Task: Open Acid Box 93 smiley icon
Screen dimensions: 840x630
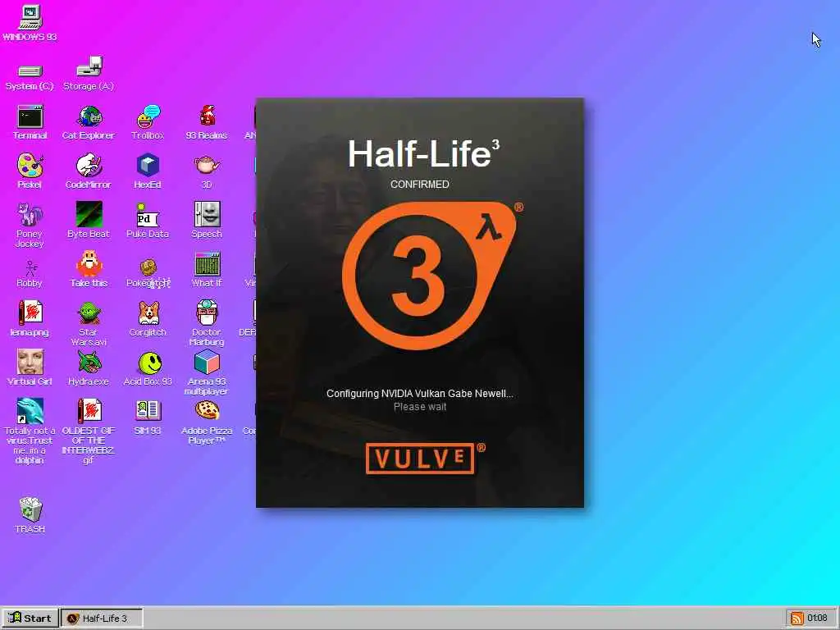Action: 148,368
